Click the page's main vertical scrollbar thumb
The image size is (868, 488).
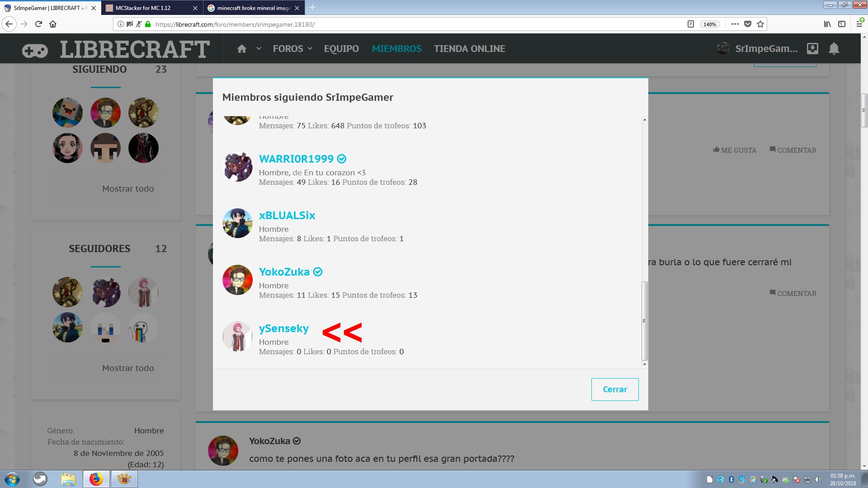(864, 110)
